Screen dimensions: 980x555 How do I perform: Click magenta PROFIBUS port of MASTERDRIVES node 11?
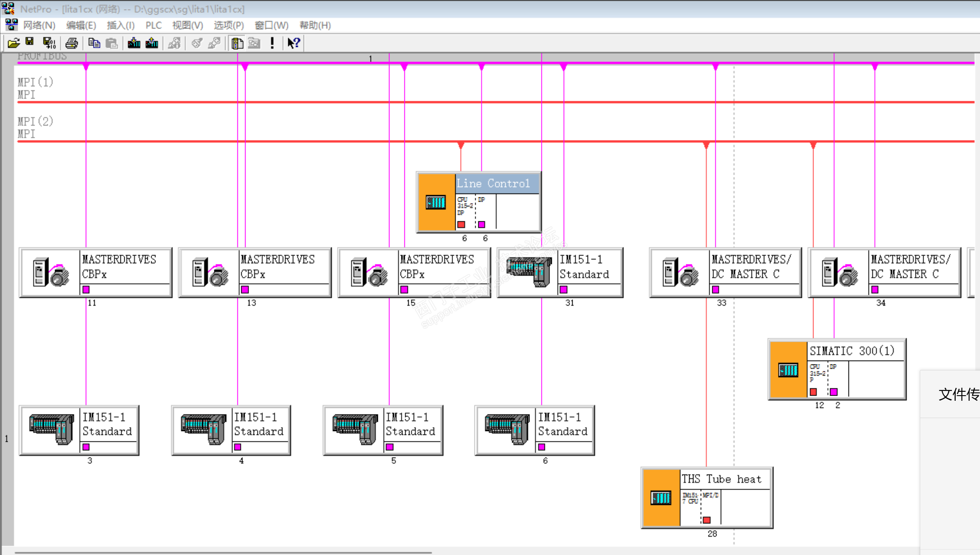pyautogui.click(x=86, y=290)
